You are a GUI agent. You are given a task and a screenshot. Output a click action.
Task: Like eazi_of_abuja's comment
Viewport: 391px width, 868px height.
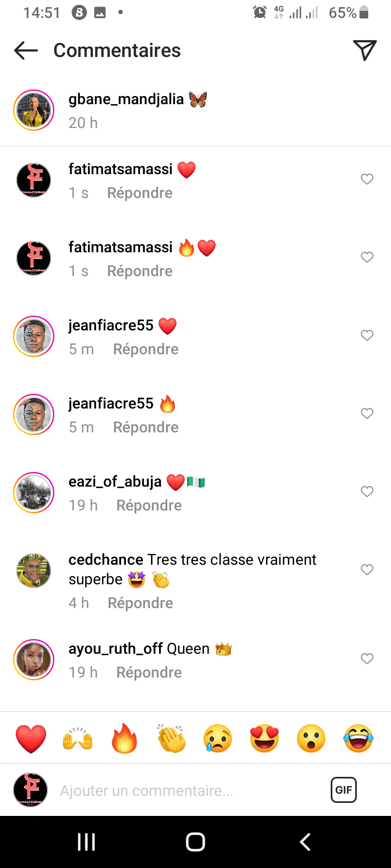367,492
